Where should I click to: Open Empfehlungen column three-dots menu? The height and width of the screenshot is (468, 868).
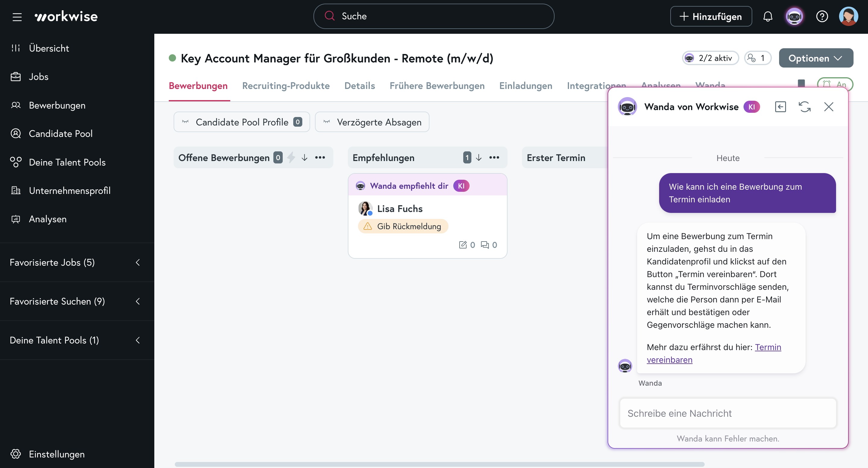click(494, 157)
